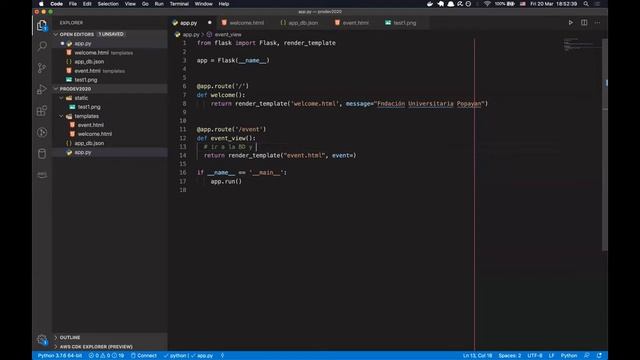
Task: Open the Edit menu
Action: click(87, 4)
